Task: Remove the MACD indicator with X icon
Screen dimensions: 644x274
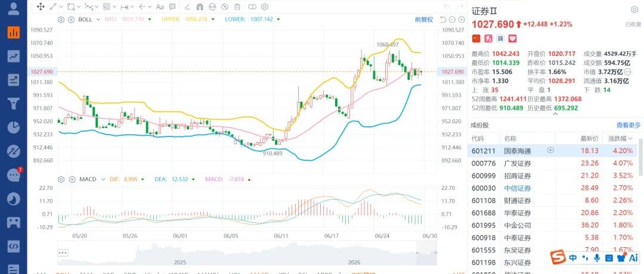Action: 72,179
